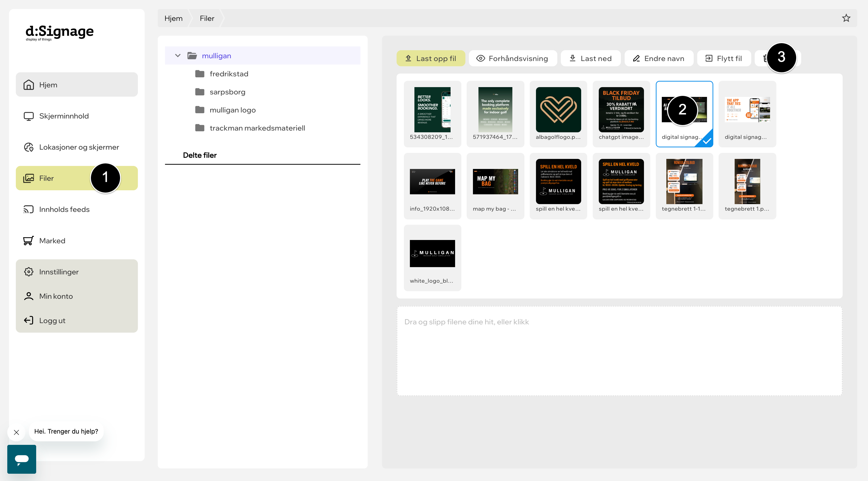Viewport: 868px width, 481px height.
Task: Open Min konto
Action: pyautogui.click(x=77, y=296)
